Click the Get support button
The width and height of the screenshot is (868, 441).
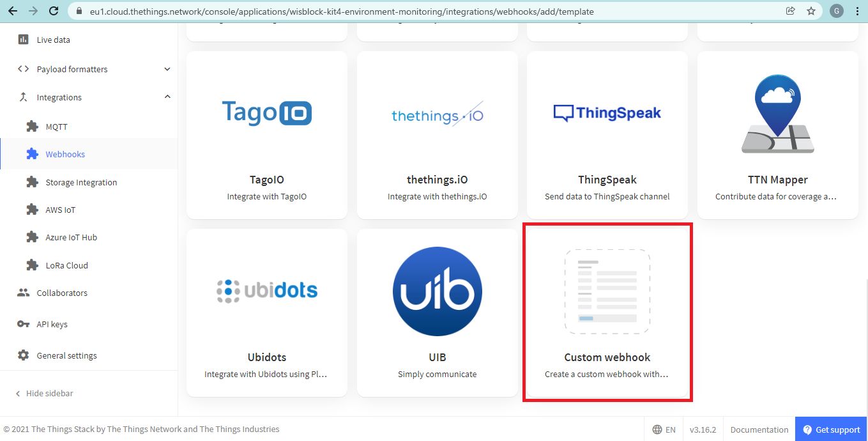[831, 429]
